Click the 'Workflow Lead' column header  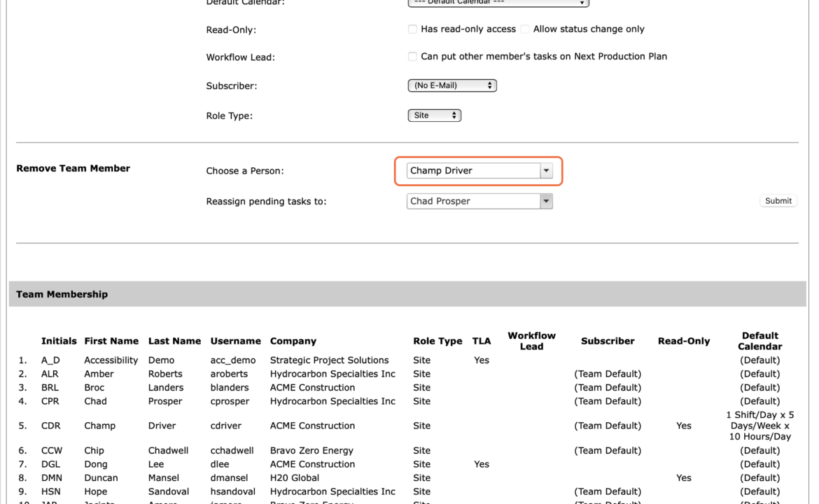point(531,341)
